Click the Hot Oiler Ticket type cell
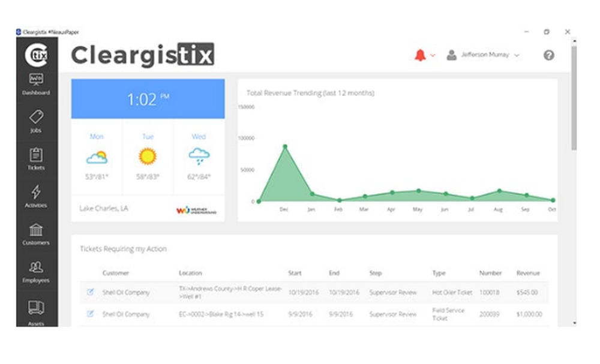The image size is (600, 364). coord(452,293)
